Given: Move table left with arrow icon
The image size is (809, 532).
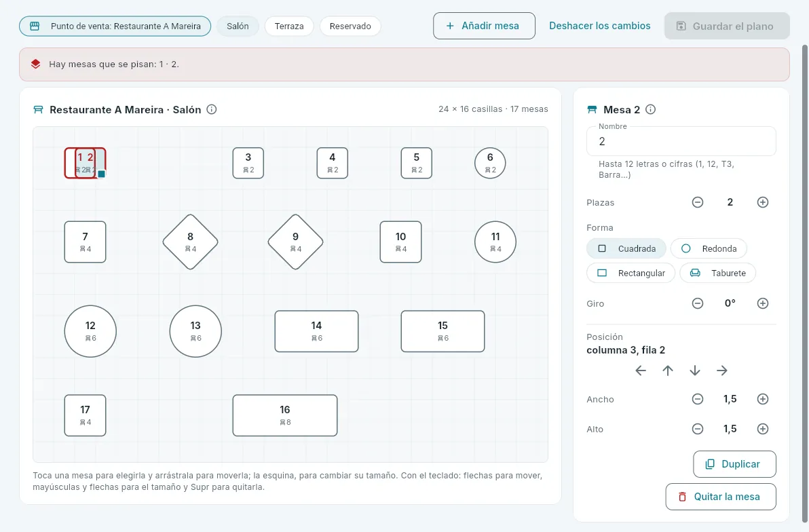Looking at the screenshot, I should click(641, 370).
